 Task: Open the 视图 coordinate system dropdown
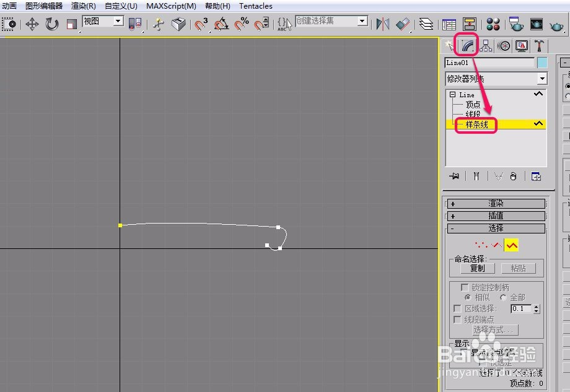tap(118, 21)
